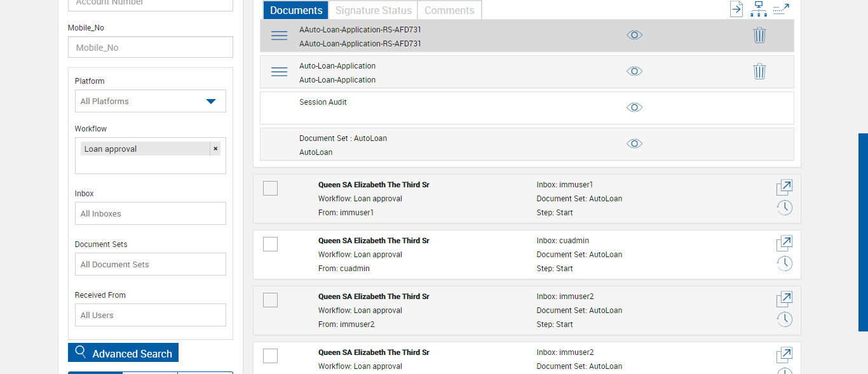Open the Comments tab
The image size is (868, 374).
tap(449, 10)
